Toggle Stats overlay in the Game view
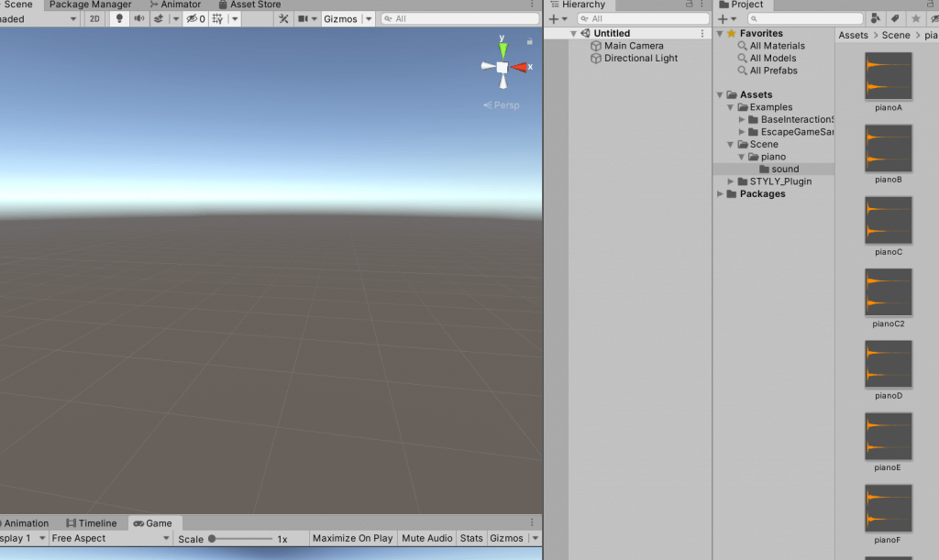Image resolution: width=939 pixels, height=560 pixels. tap(470, 538)
